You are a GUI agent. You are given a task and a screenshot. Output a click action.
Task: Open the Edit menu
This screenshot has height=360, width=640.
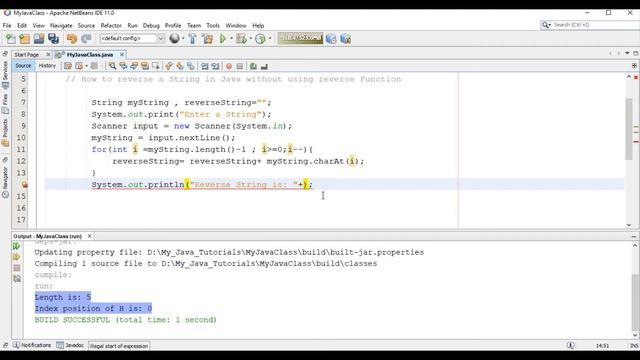tap(22, 25)
